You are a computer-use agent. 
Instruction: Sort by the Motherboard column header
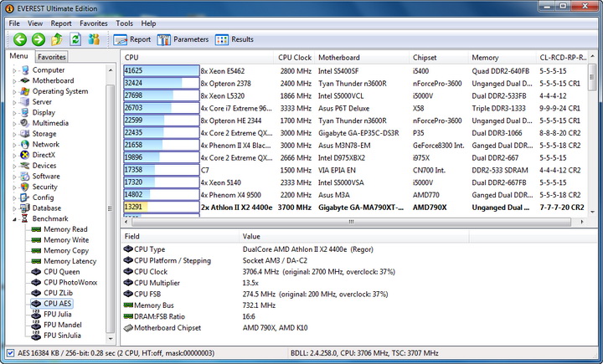point(362,58)
